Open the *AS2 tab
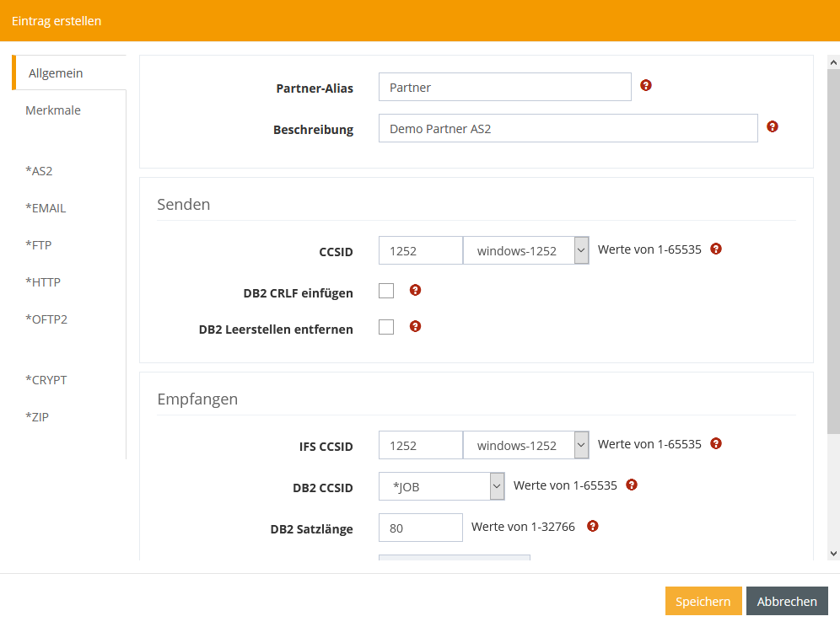 pyautogui.click(x=40, y=171)
